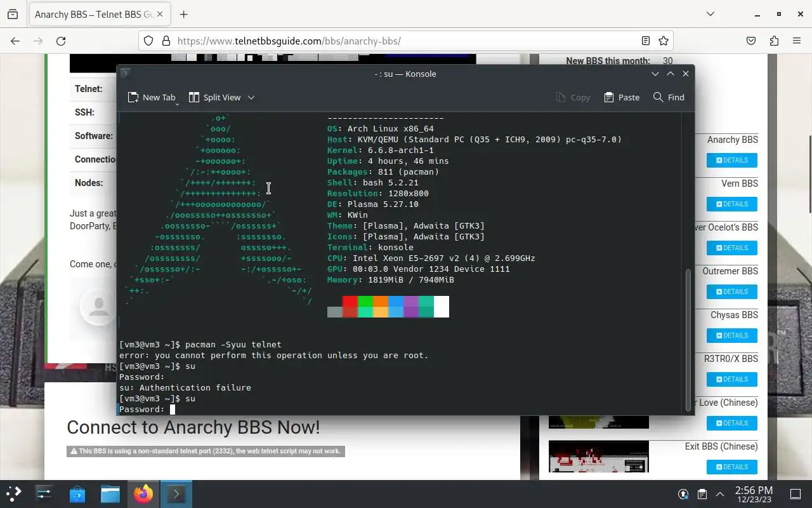Expand the Split View dropdown arrow
The width and height of the screenshot is (812, 508).
pyautogui.click(x=251, y=97)
